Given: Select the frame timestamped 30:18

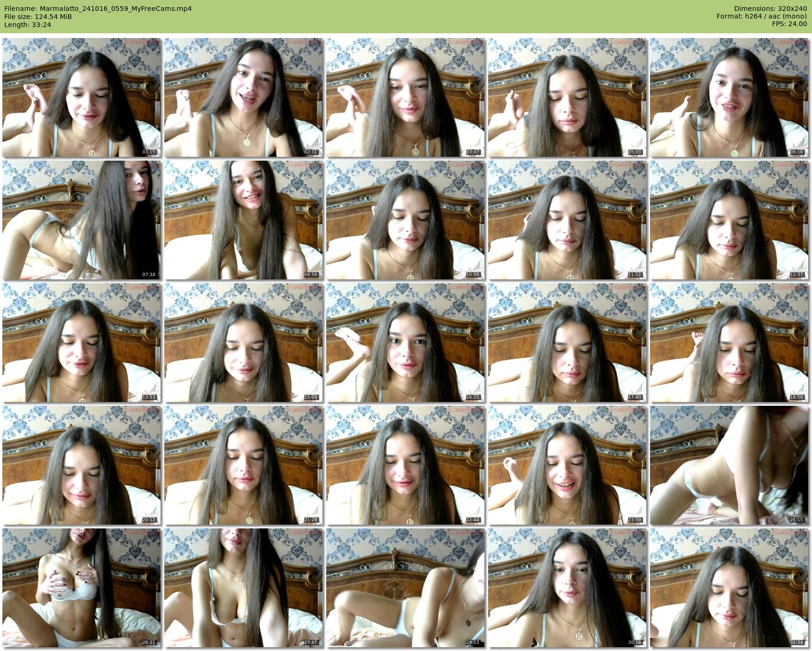Looking at the screenshot, I should tap(567, 588).
